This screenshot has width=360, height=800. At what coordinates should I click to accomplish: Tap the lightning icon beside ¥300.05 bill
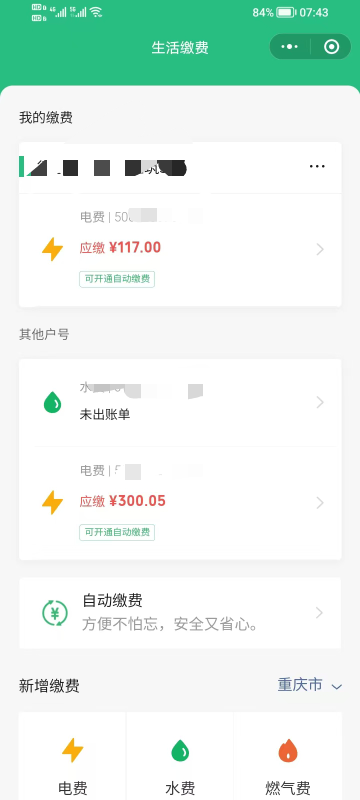53,503
